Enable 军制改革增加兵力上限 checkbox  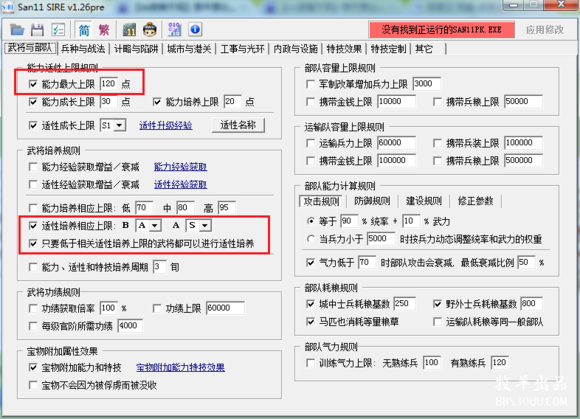[310, 84]
